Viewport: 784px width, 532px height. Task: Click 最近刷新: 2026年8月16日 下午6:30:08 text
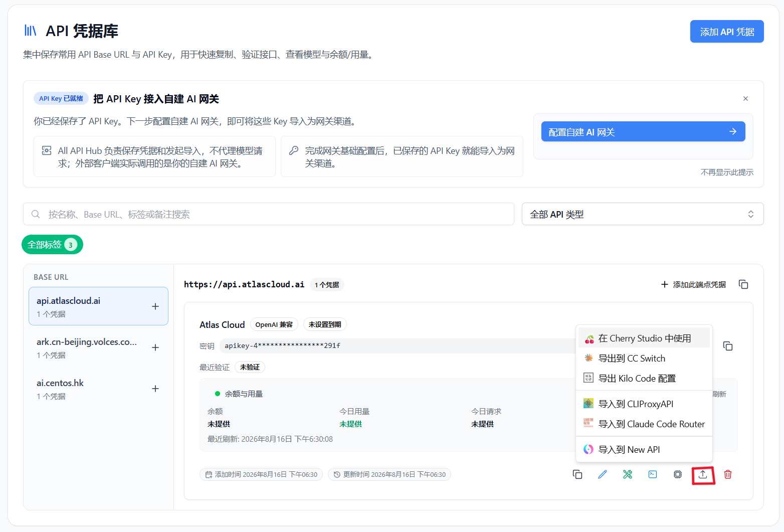point(270,439)
